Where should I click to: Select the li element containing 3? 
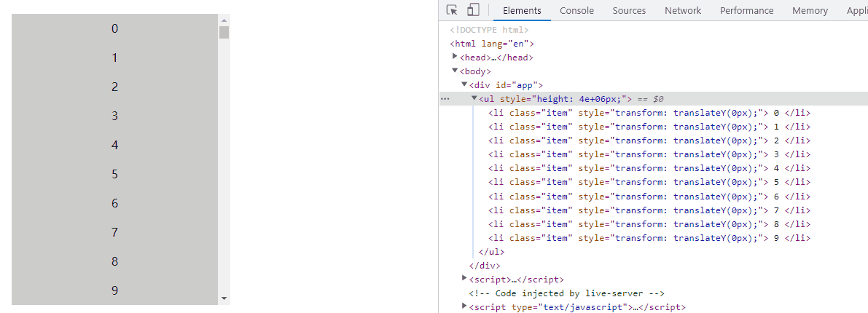pos(649,154)
